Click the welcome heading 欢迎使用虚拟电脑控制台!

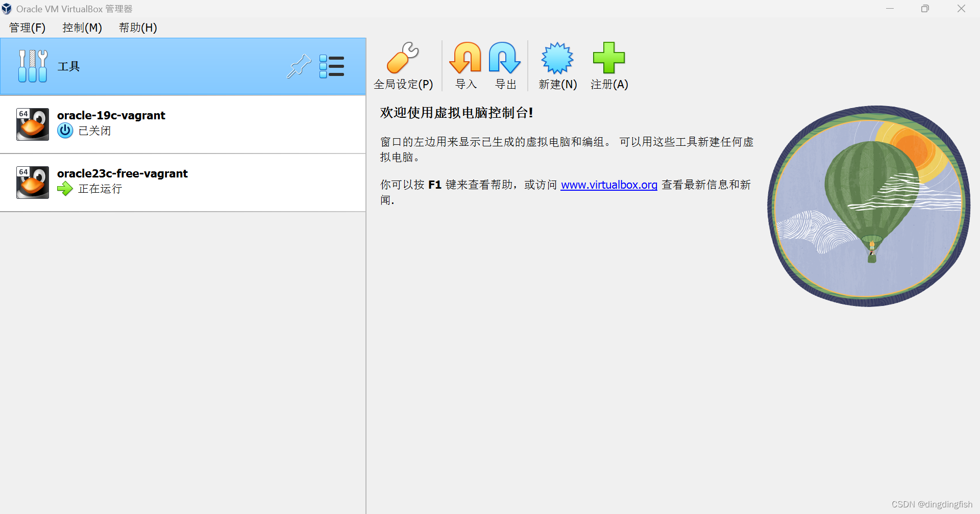(457, 113)
